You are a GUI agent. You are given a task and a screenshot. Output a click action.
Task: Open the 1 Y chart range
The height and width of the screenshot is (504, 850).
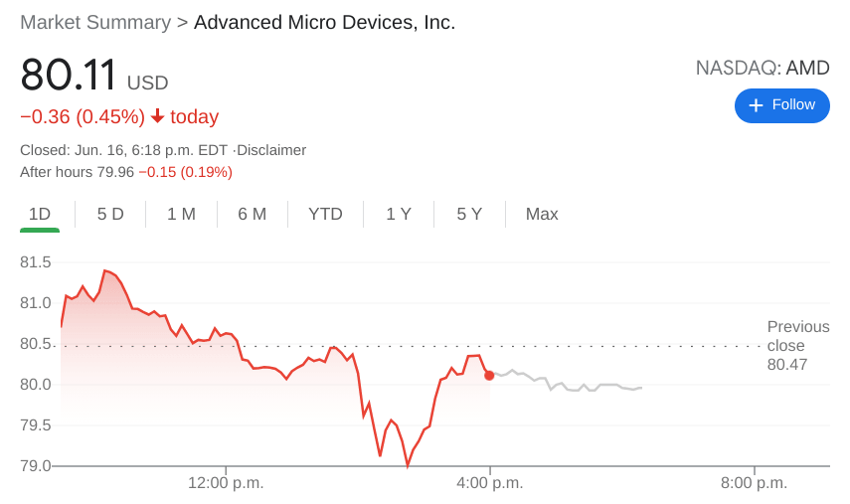pos(399,214)
